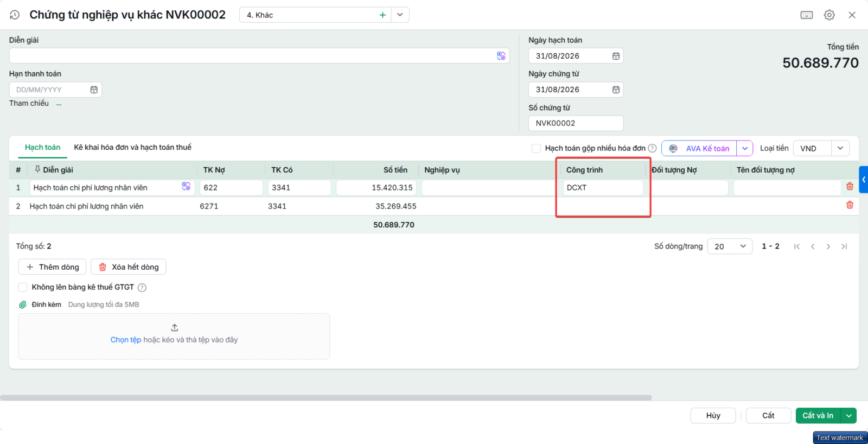This screenshot has height=444, width=868.
Task: Click the horizontal scrollbar at the bottom
Action: coord(325,398)
